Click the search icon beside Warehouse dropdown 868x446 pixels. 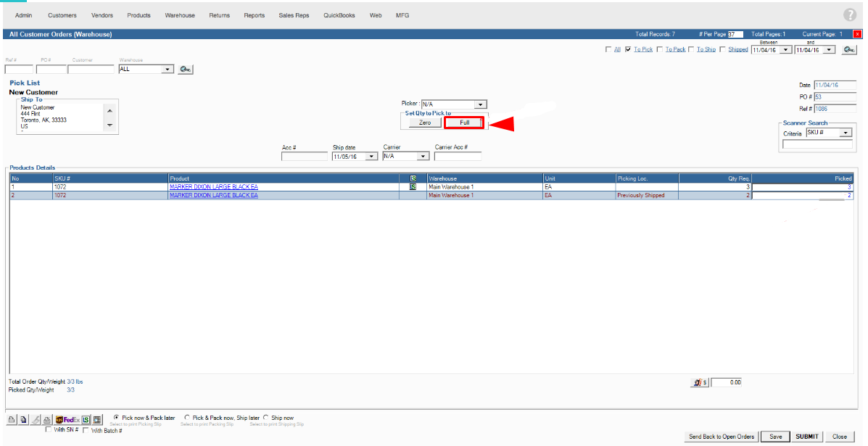click(186, 69)
